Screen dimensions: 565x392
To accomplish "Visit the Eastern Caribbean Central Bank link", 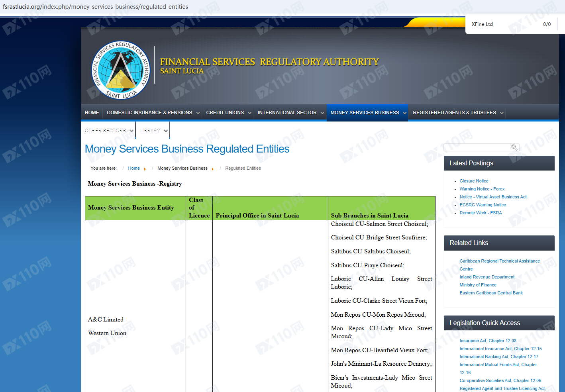I will [x=491, y=293].
